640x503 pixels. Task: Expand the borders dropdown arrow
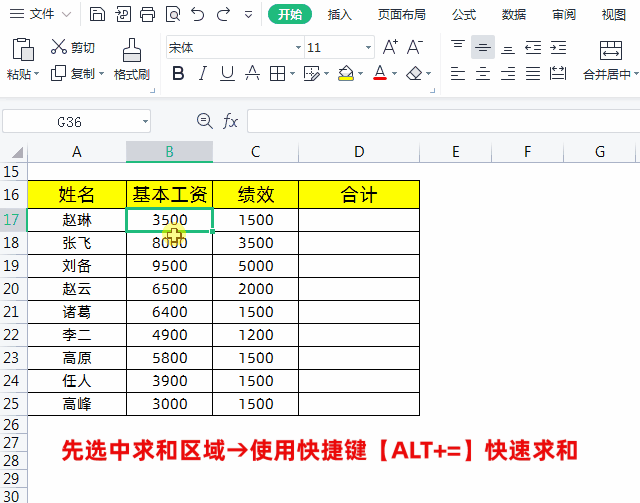[x=292, y=74]
